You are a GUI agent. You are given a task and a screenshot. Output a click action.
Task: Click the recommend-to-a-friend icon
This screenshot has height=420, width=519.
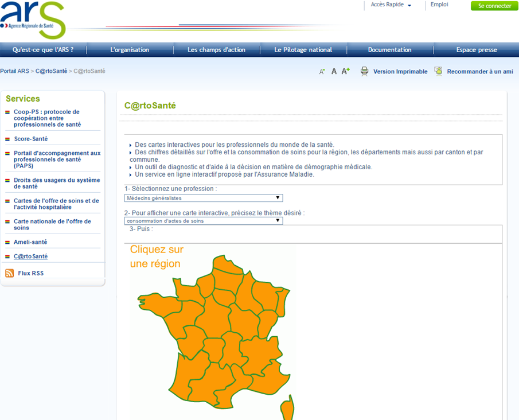(438, 71)
